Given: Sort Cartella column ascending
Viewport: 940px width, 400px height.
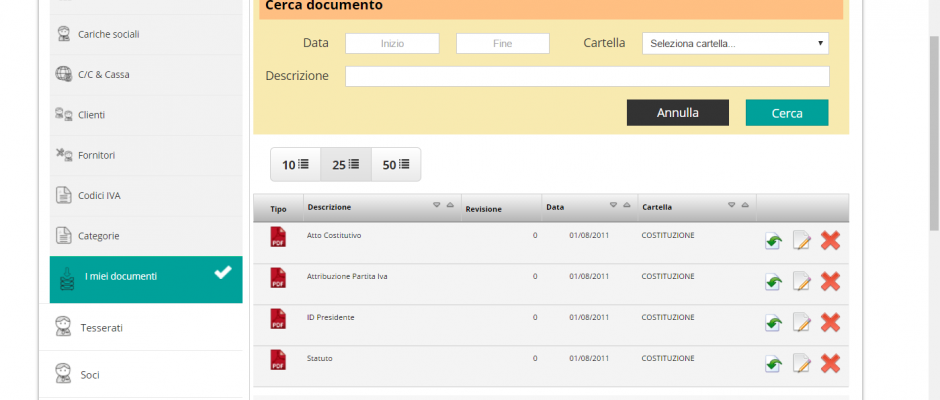Looking at the screenshot, I should point(745,205).
